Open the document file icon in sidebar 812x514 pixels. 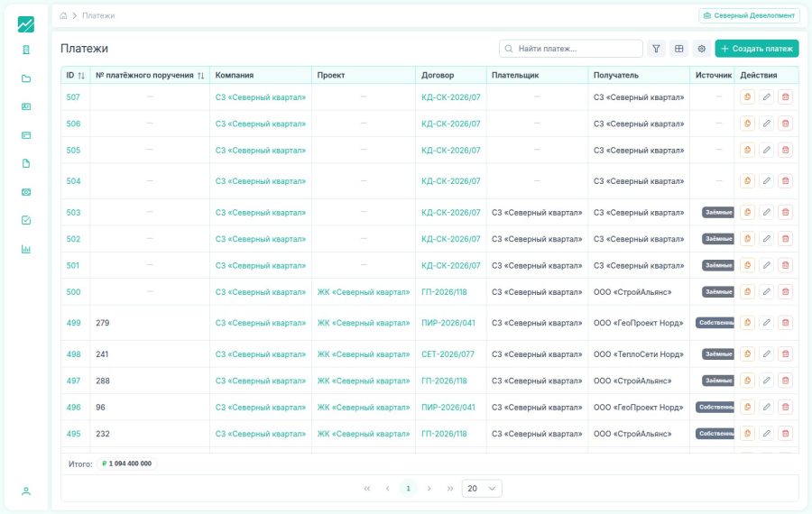click(x=26, y=163)
